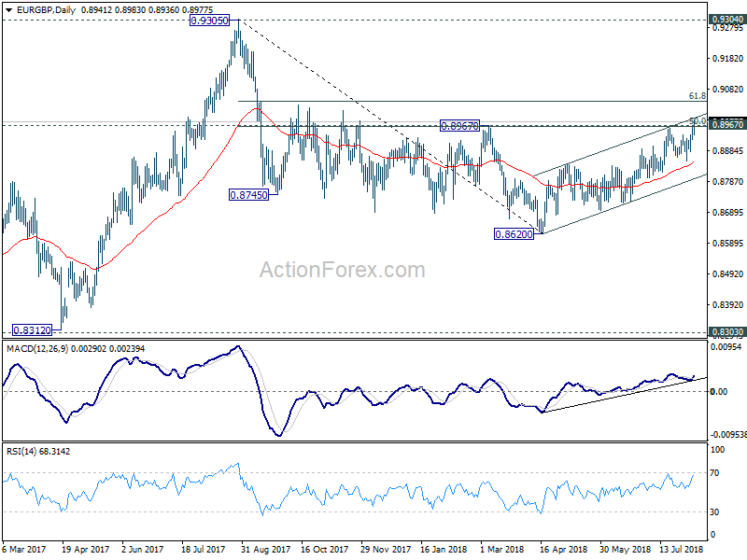
Task: Click the 16 Apr 2018 date label
Action: pyautogui.click(x=564, y=549)
